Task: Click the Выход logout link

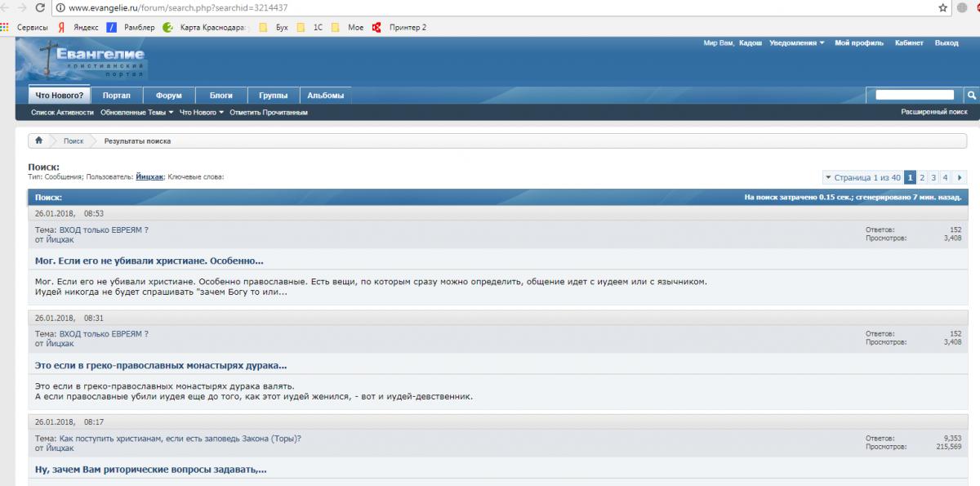Action: tap(947, 42)
